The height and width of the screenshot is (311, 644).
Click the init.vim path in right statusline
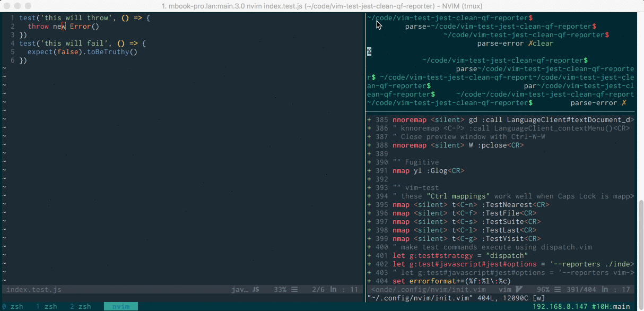[428, 289]
